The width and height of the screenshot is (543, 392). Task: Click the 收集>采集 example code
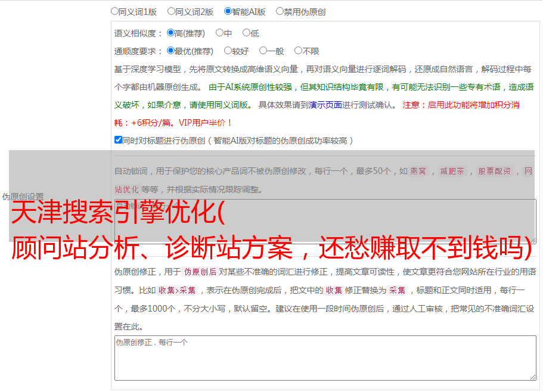click(x=177, y=290)
